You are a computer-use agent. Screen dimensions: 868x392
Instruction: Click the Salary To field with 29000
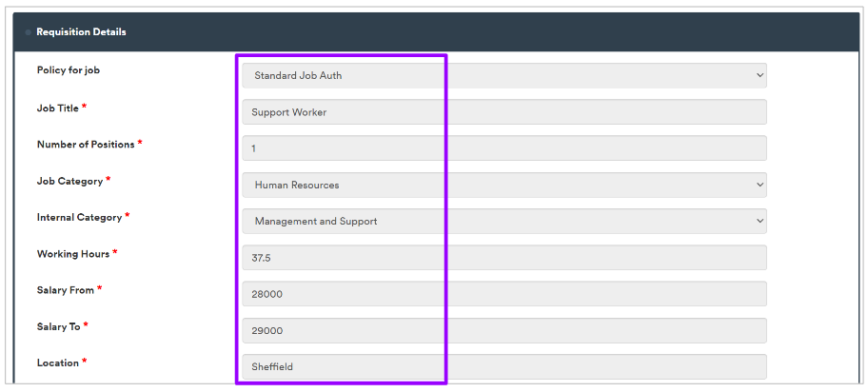pos(503,330)
